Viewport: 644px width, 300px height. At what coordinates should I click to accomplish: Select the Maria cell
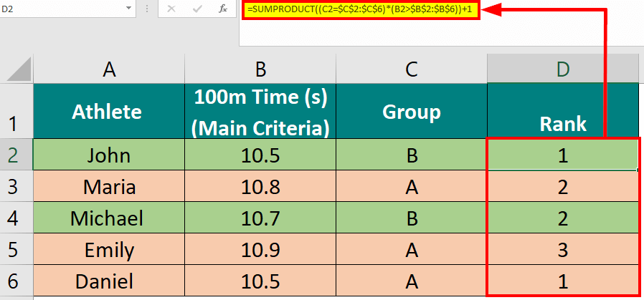click(x=109, y=186)
